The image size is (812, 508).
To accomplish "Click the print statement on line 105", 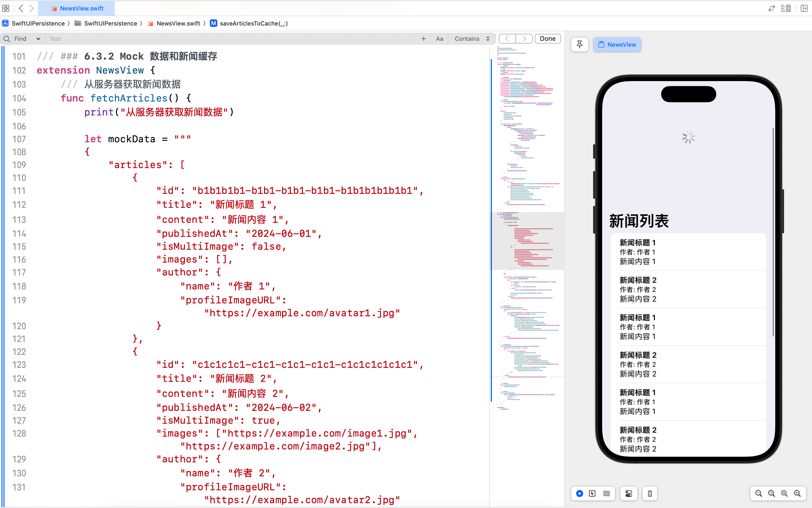I will tap(159, 112).
